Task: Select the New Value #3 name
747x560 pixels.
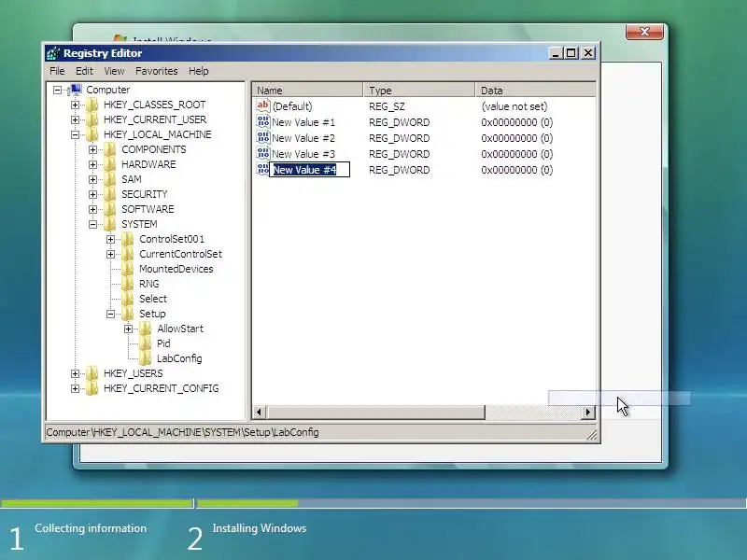Action: coord(303,154)
